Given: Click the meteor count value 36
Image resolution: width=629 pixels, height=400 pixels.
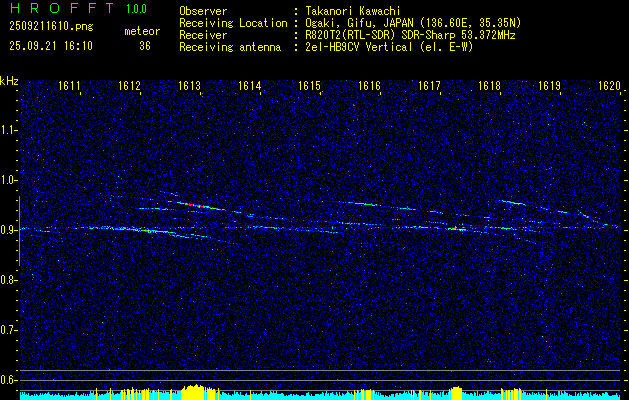Looking at the screenshot, I should pos(145,46).
